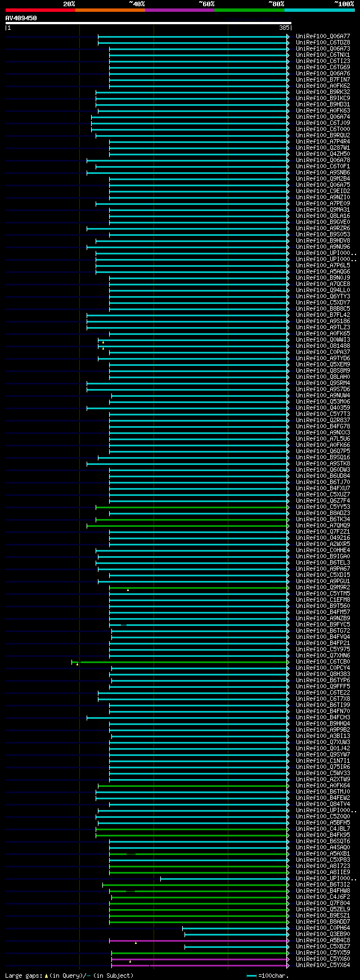Select the UniRef100_A5AXB1 label
The image size is (360, 980).
pyautogui.click(x=323, y=853)
